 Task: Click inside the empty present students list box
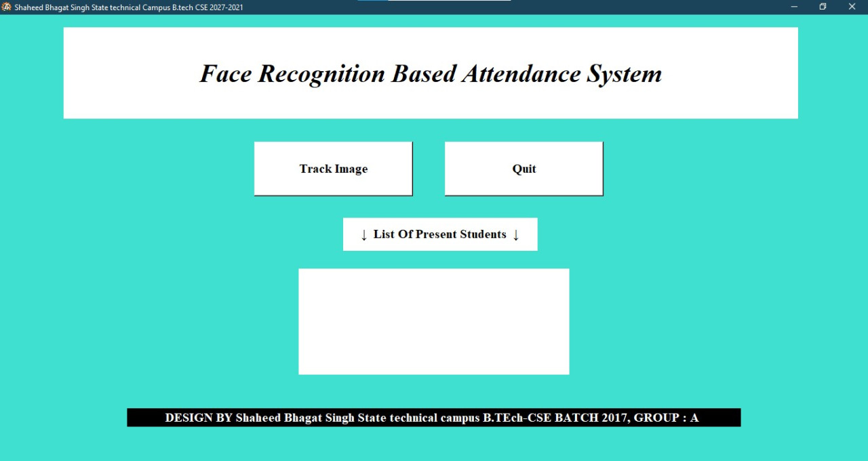[433, 321]
